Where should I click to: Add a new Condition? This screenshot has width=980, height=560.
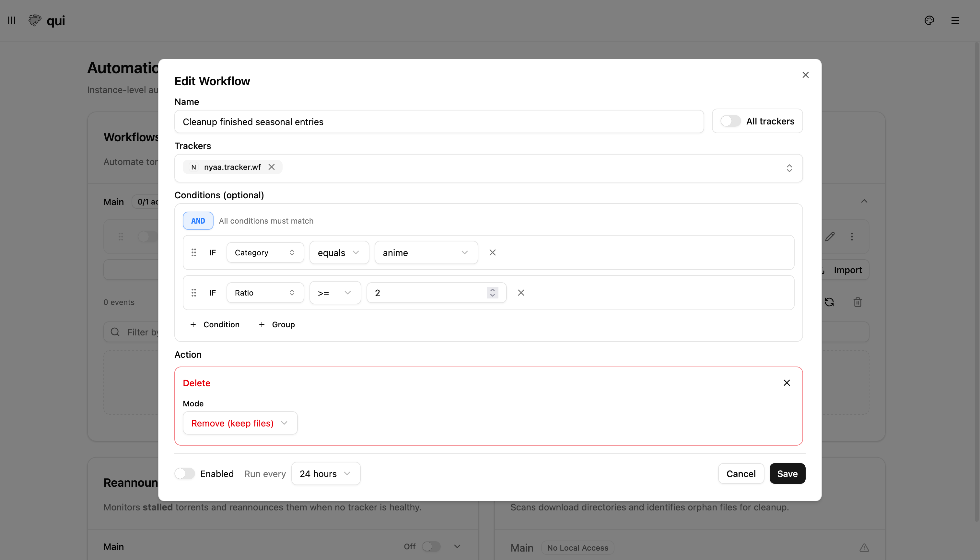[215, 325]
